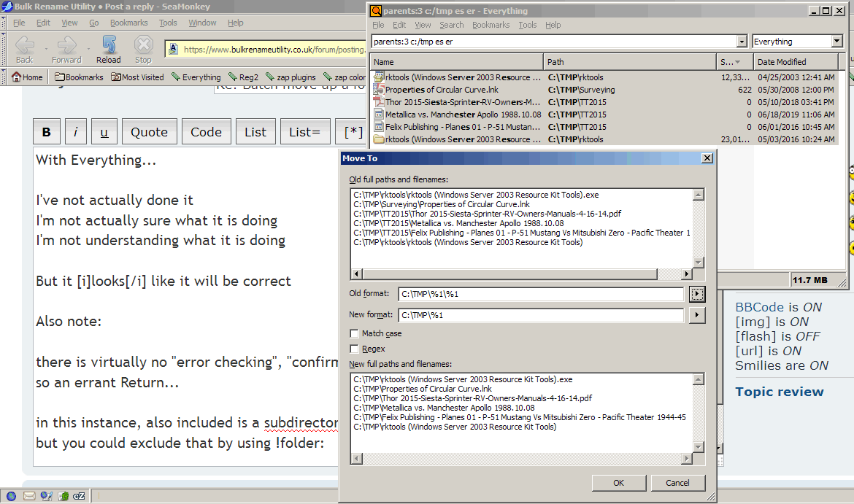The height and width of the screenshot is (504, 854).
Task: Click the italic i formatting button
Action: (76, 132)
